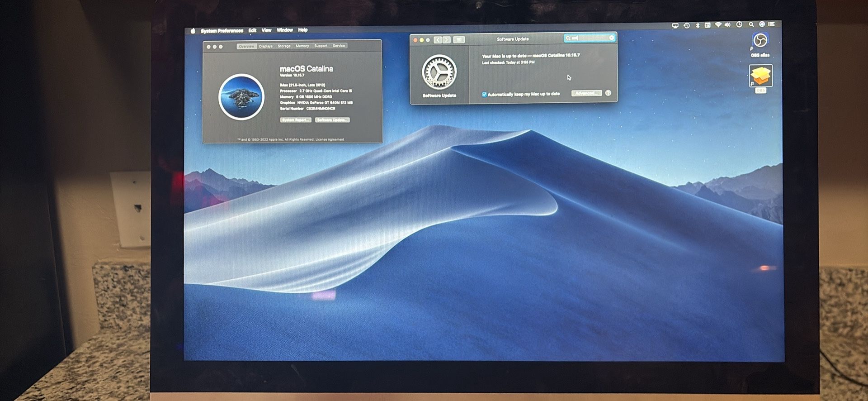Click the search field in Software Update window
This screenshot has height=401, width=868.
coord(590,38)
